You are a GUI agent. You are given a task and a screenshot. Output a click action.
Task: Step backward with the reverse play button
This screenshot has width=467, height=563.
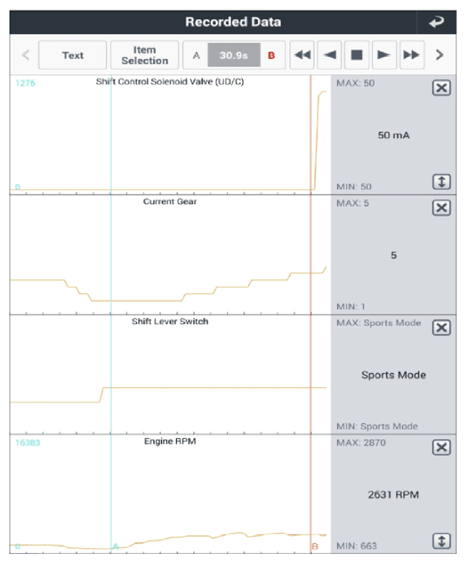(330, 55)
